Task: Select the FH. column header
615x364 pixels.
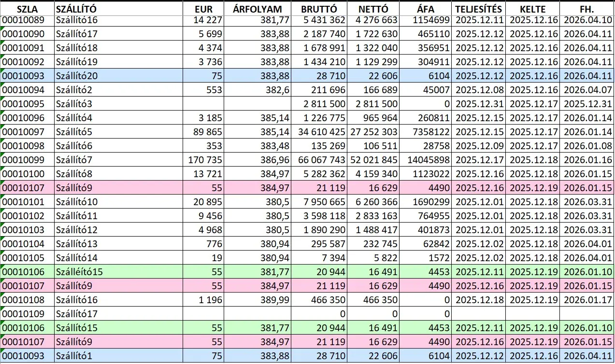Action: pyautogui.click(x=586, y=8)
